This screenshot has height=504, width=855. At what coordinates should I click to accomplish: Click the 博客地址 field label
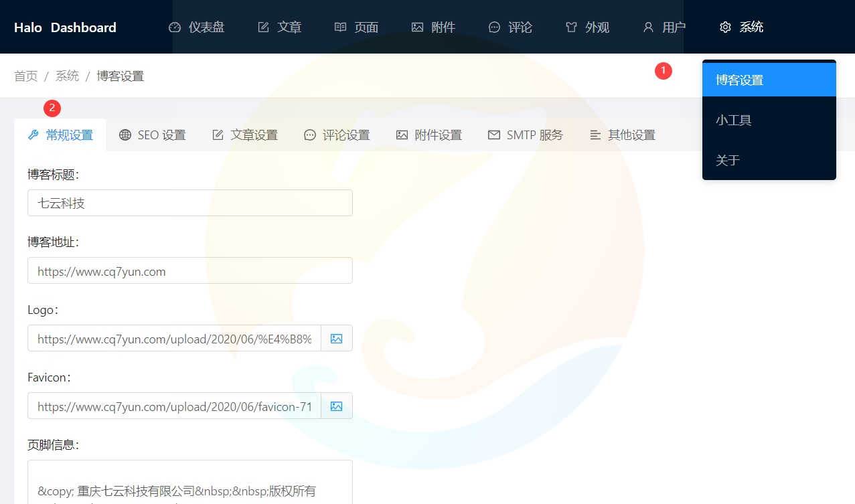click(54, 242)
